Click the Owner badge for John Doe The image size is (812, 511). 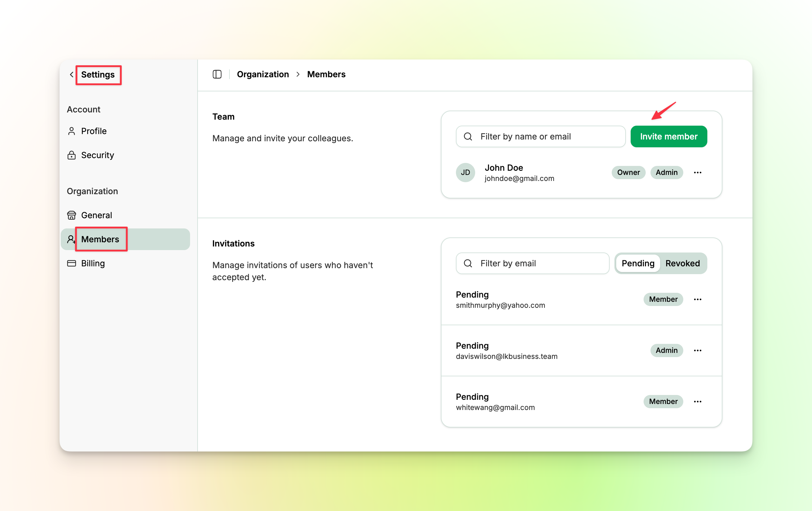tap(628, 173)
